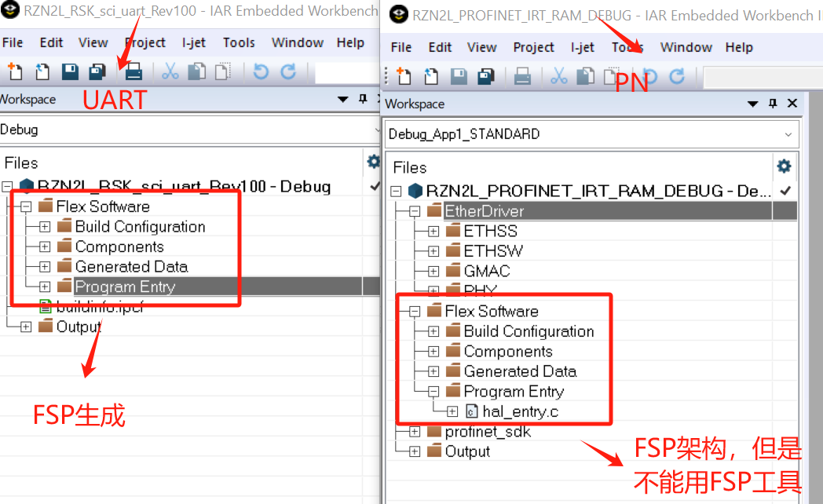Open UART Workspace panel dropdown arrow
Screen dimensions: 823x504
click(x=342, y=99)
